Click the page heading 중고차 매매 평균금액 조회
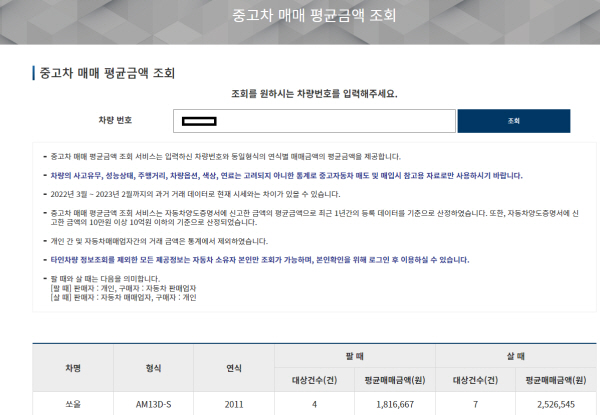600x415 pixels. pyautogui.click(x=107, y=73)
